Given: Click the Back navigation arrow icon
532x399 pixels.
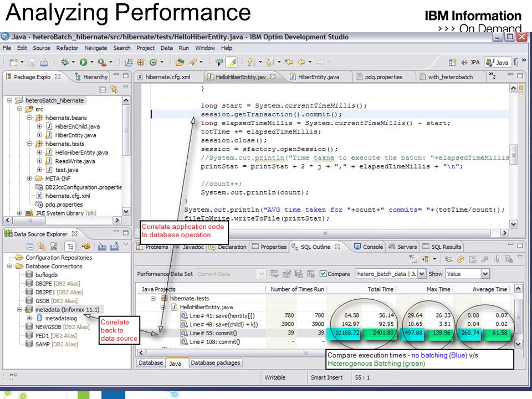Looking at the screenshot, I should (x=301, y=62).
